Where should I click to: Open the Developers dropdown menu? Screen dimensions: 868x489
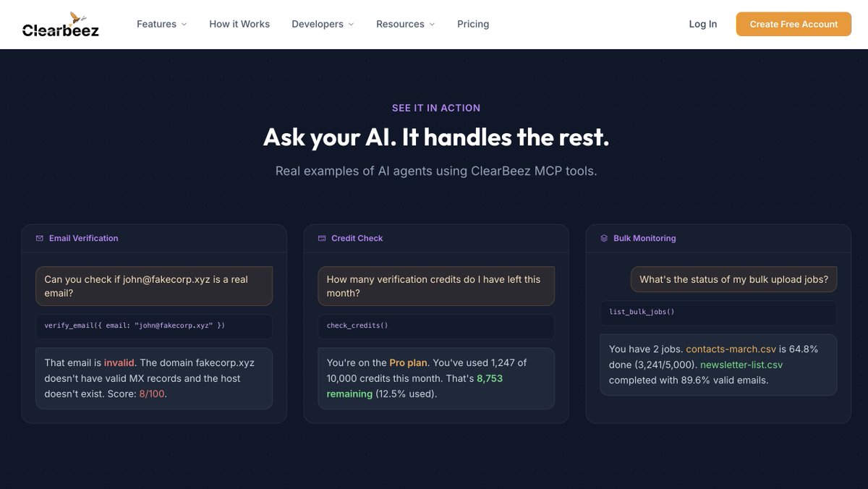pyautogui.click(x=323, y=24)
